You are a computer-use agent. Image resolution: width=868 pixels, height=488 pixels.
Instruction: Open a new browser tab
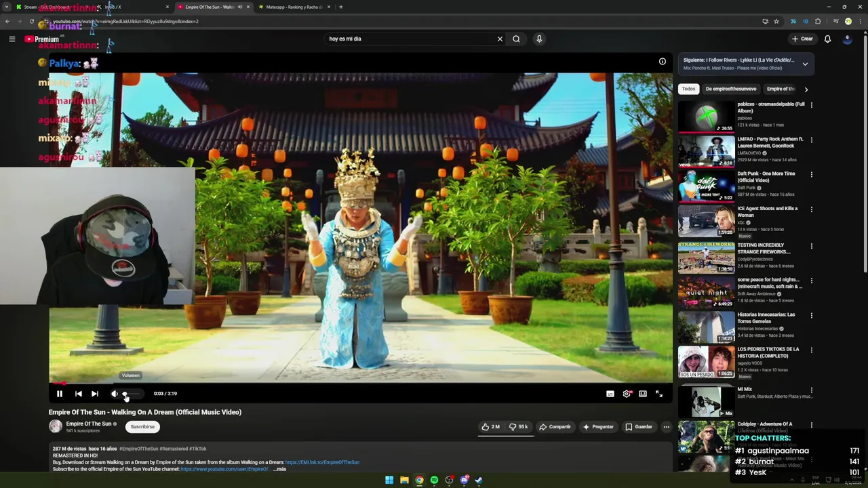click(340, 7)
